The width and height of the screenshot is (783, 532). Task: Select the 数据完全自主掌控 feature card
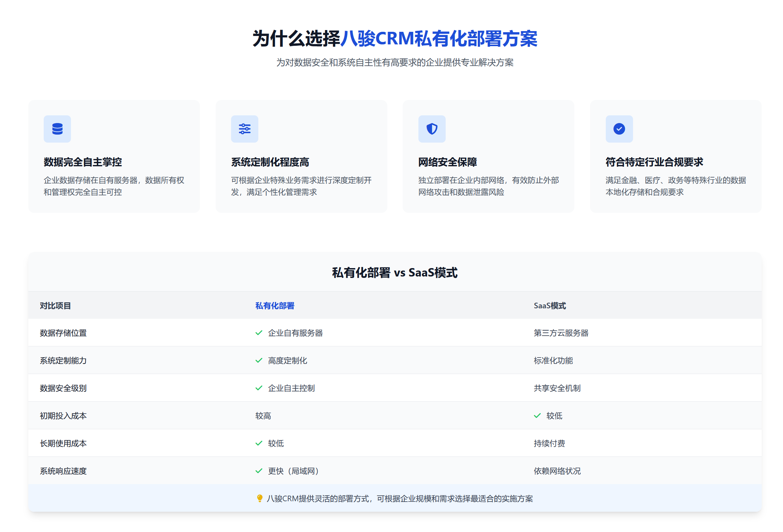[114, 156]
